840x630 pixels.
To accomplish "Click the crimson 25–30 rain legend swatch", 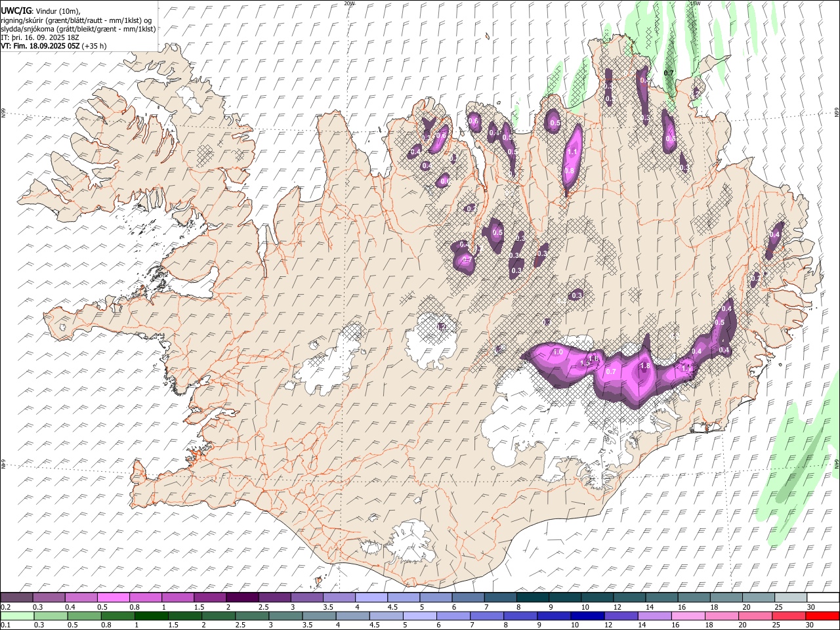I will point(788,616).
